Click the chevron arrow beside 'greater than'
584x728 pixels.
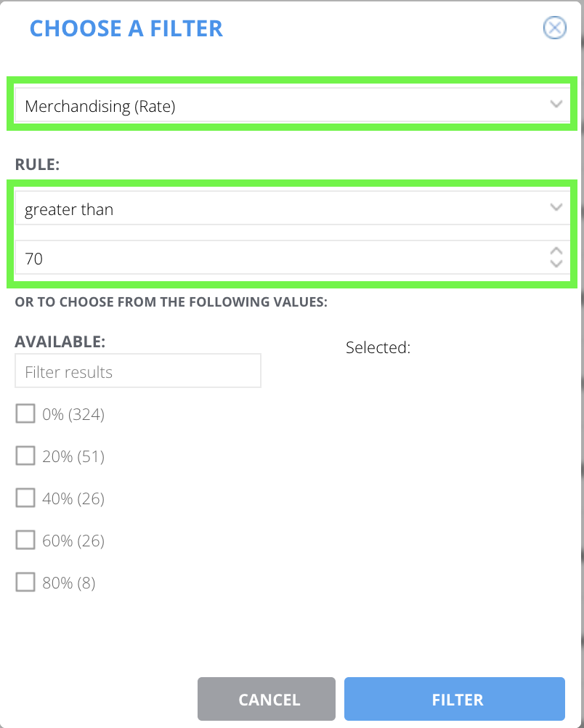coord(556,208)
